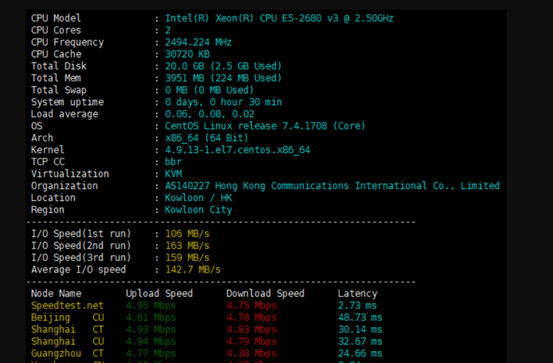Image resolution: width=553 pixels, height=363 pixels.
Task: Select I/O Speed 2nd run value 163 MB/s
Action: coord(187,246)
